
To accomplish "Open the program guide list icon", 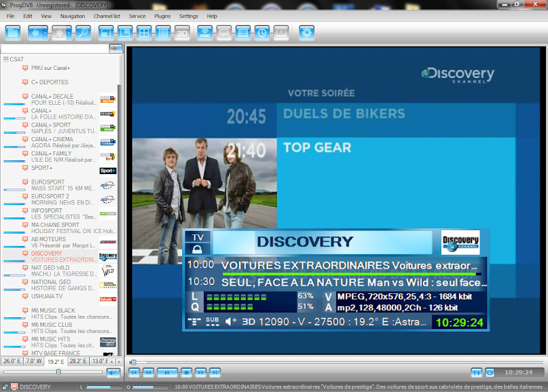I will 243,33.
